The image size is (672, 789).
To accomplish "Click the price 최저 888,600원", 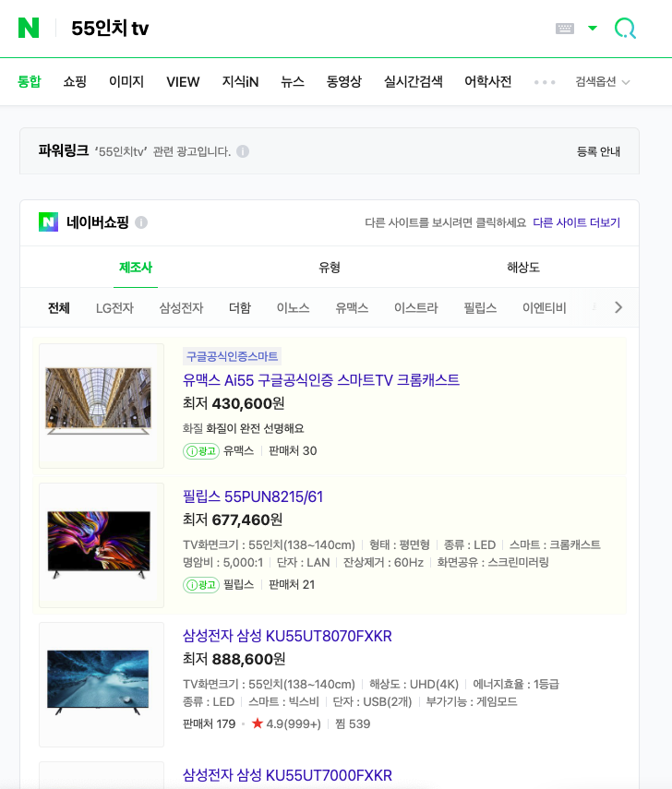I will pyautogui.click(x=234, y=659).
